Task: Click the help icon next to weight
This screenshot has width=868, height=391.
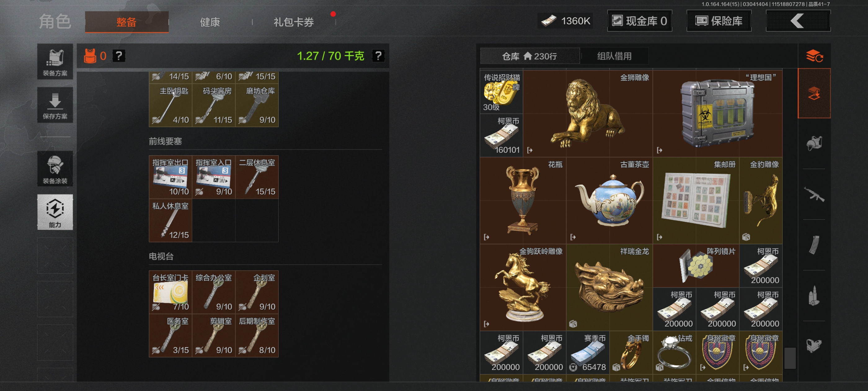Action: point(378,56)
